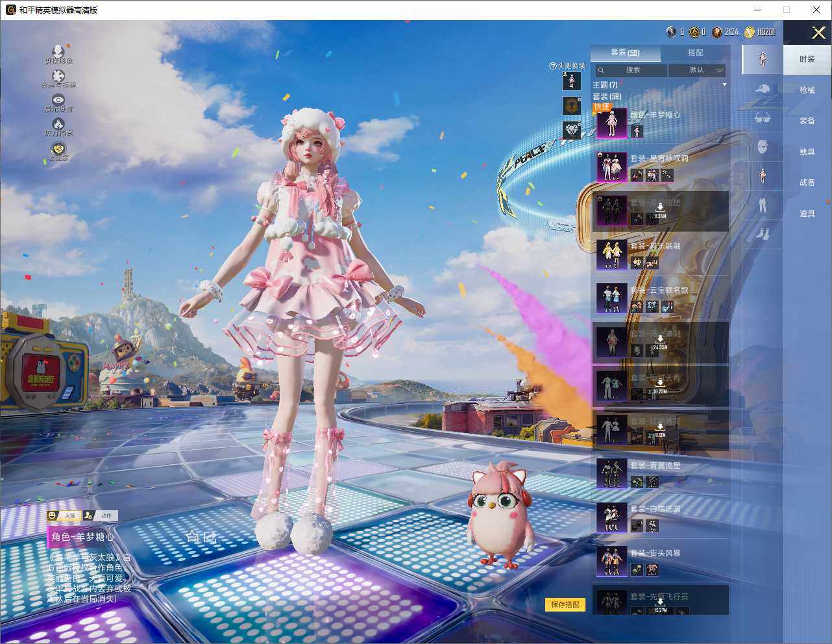
Task: Select third quick-outfit slot with diamond emblem
Action: tap(571, 130)
